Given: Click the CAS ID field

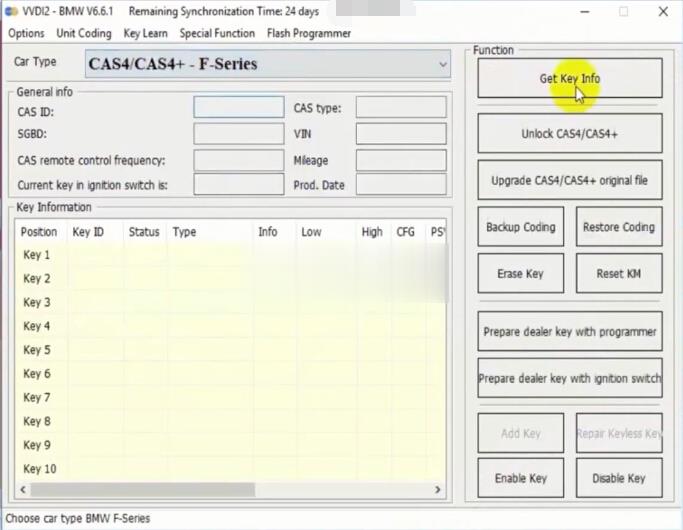Looking at the screenshot, I should point(239,107).
